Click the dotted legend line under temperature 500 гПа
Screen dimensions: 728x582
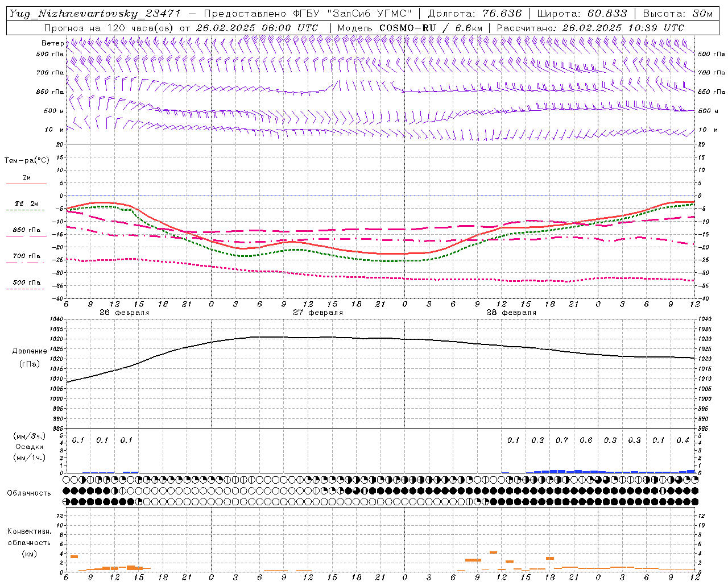(25, 289)
